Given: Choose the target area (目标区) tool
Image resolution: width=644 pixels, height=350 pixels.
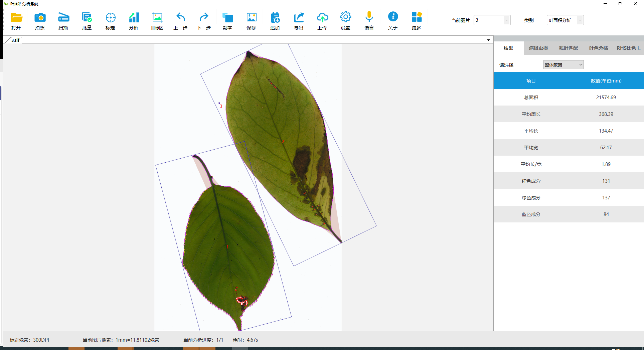Looking at the screenshot, I should click(157, 18).
